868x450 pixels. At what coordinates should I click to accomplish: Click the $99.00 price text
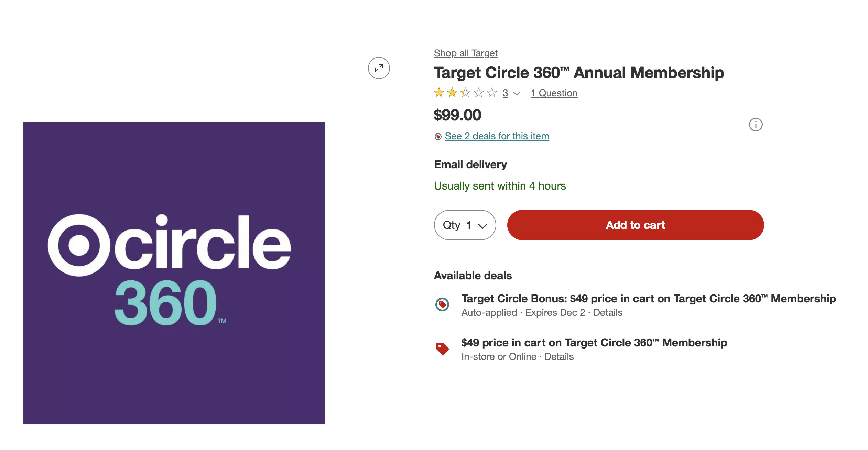pos(457,115)
